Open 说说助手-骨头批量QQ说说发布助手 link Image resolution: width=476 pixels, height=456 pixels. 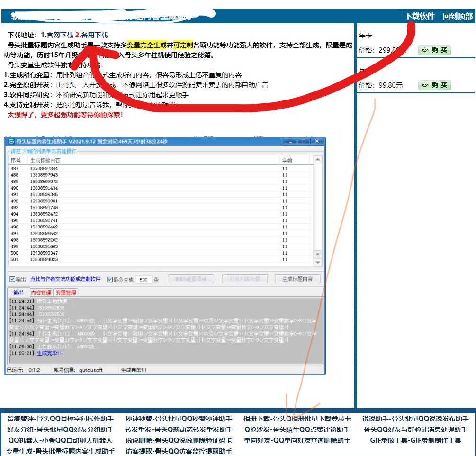point(415,419)
